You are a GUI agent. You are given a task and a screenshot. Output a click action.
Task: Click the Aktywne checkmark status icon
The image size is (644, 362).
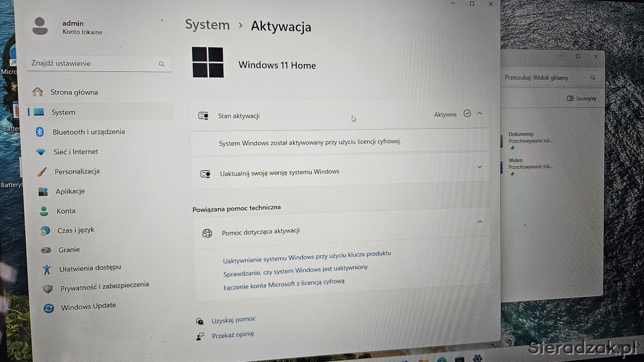point(467,114)
